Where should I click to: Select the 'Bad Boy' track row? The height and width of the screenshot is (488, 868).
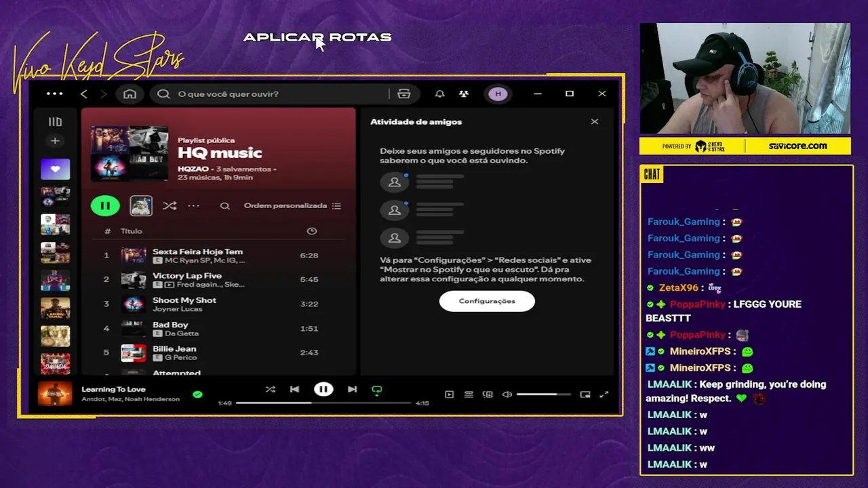(217, 329)
